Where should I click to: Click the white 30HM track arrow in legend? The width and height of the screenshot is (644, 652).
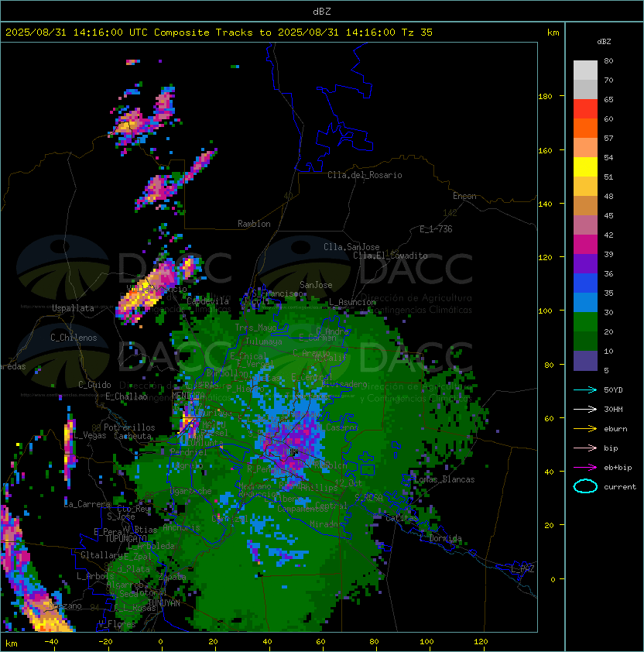pos(585,409)
